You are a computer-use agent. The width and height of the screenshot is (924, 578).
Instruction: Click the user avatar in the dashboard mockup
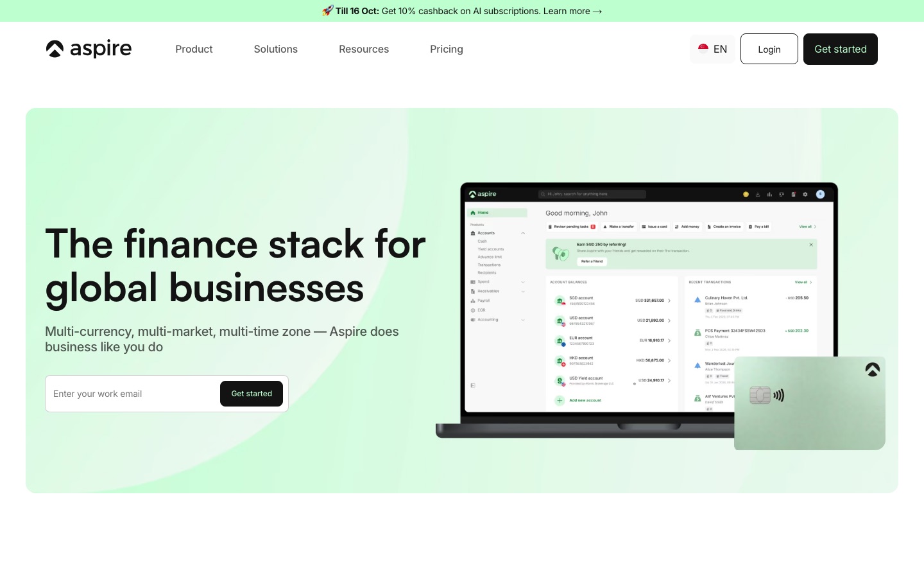820,194
